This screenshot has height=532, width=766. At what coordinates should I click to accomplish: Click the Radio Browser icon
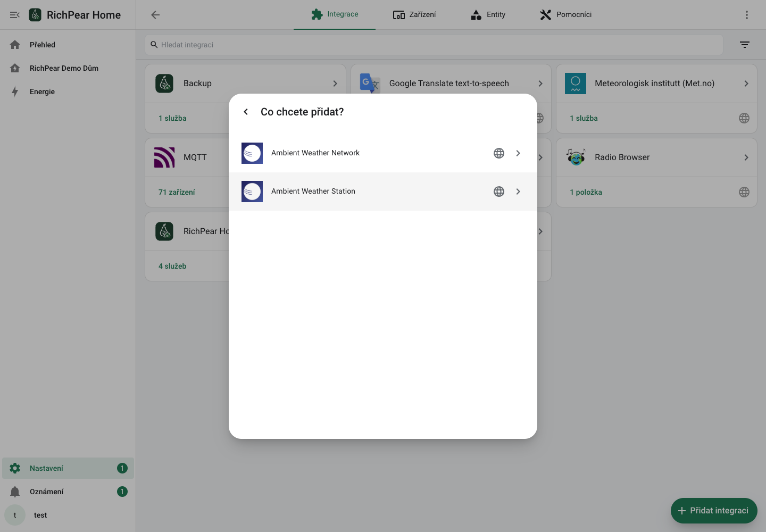(x=576, y=157)
